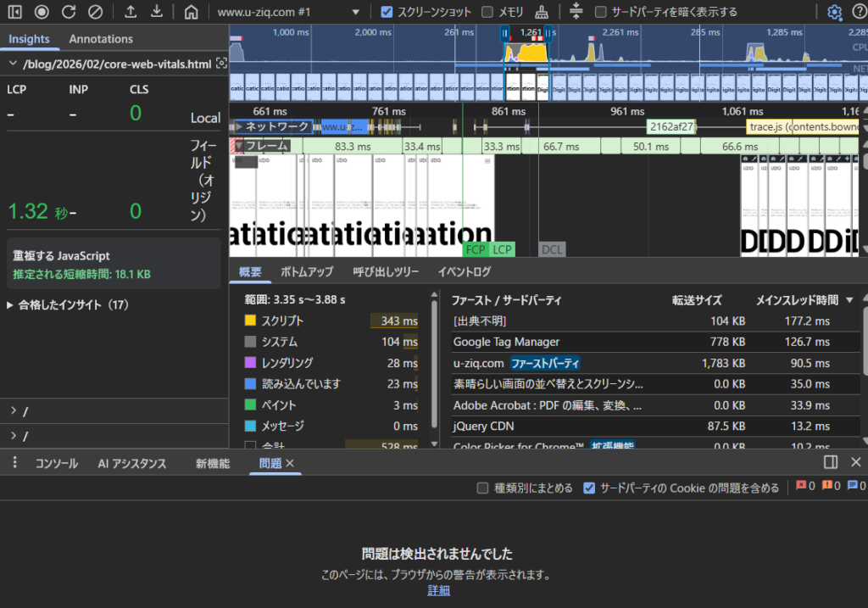Collapse the core-web-vitals.html insight set
Viewport: 868px width, 608px height.
point(12,64)
